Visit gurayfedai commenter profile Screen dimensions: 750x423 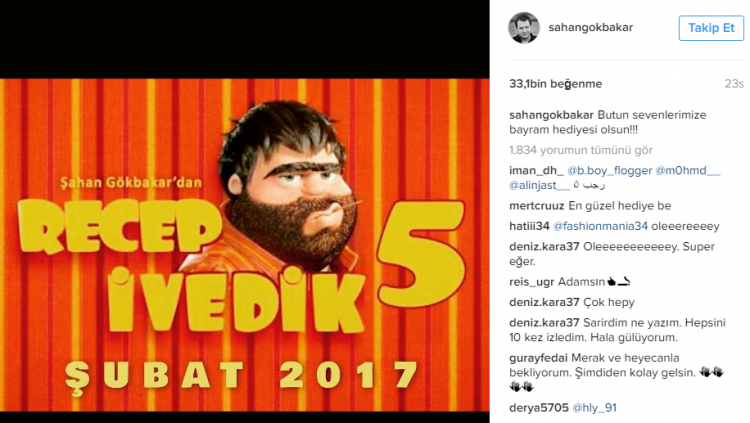(538, 358)
